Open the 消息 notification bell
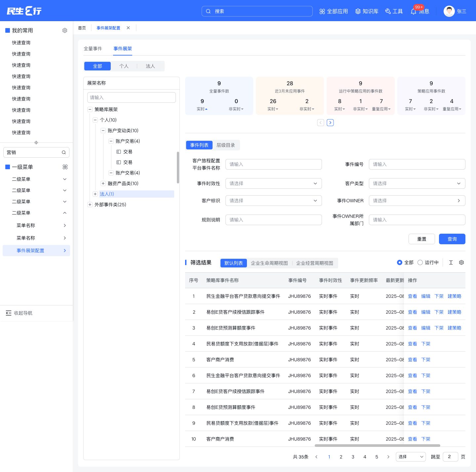Image resolution: width=476 pixels, height=472 pixels. pyautogui.click(x=414, y=12)
